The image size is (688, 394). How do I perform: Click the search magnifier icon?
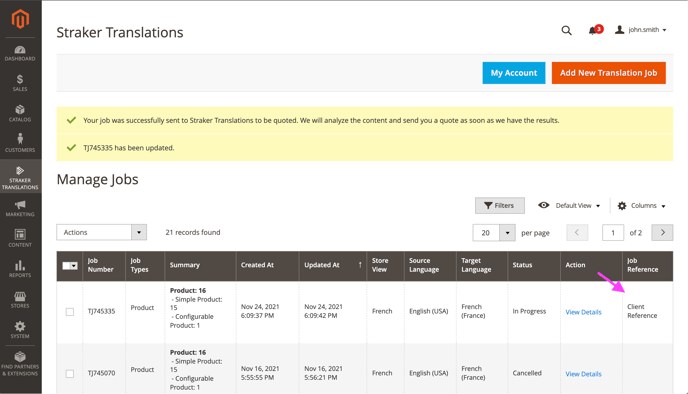click(x=566, y=30)
